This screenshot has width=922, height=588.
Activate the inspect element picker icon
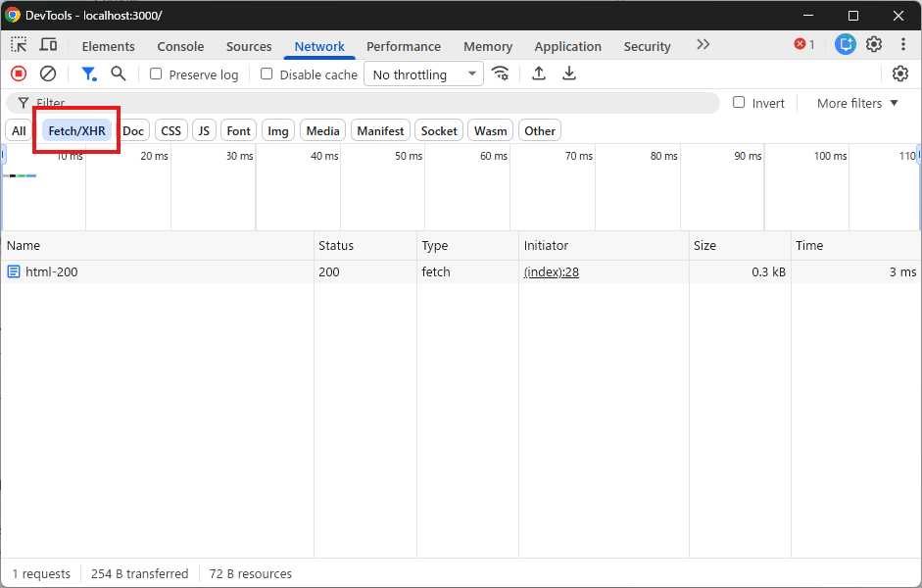[x=19, y=45]
